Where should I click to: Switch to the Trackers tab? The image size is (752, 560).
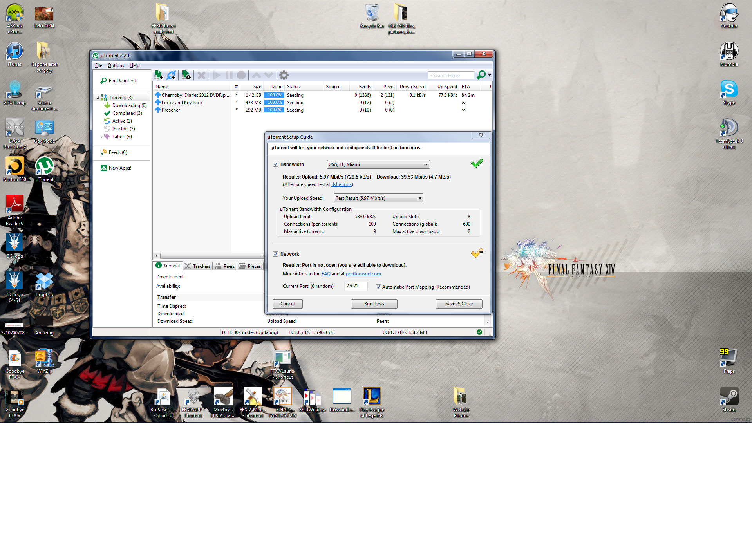[x=198, y=266]
